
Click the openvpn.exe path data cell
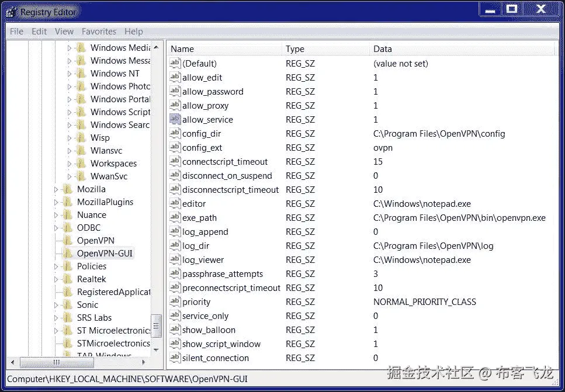coord(459,218)
